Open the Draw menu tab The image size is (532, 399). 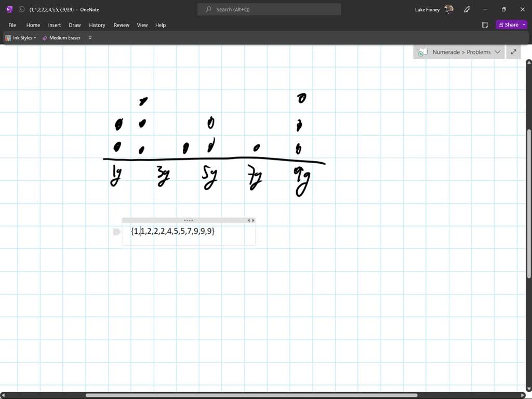pos(75,25)
